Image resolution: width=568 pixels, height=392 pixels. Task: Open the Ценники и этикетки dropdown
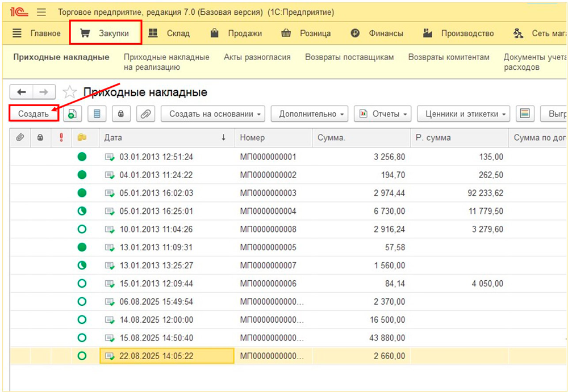(463, 113)
